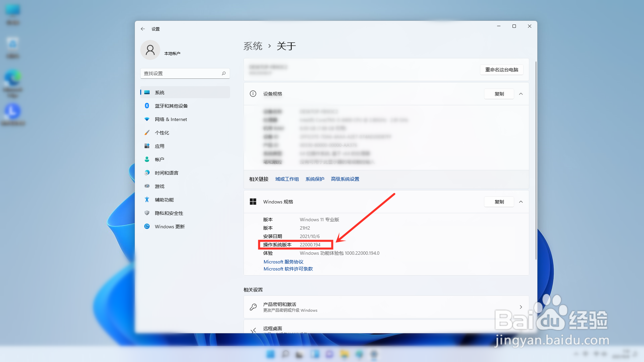This screenshot has height=362, width=644.
Task: Click 重命名这台电脑 button
Action: pyautogui.click(x=502, y=70)
